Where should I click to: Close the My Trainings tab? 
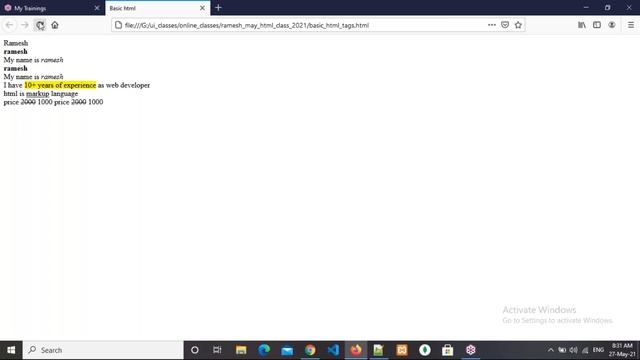97,8
